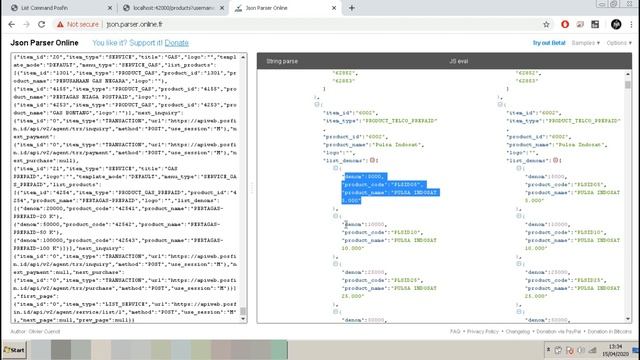Click "PRODUCT_TELCO_PREPAID" value in JS eval
Screen dimensions: 640x360
coord(584,121)
